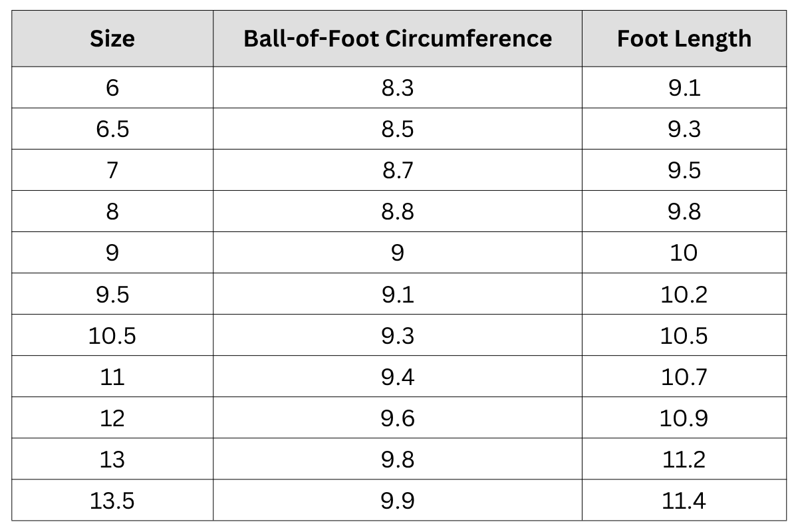Click the size 12 cell
The image size is (798, 532).
coord(112,418)
